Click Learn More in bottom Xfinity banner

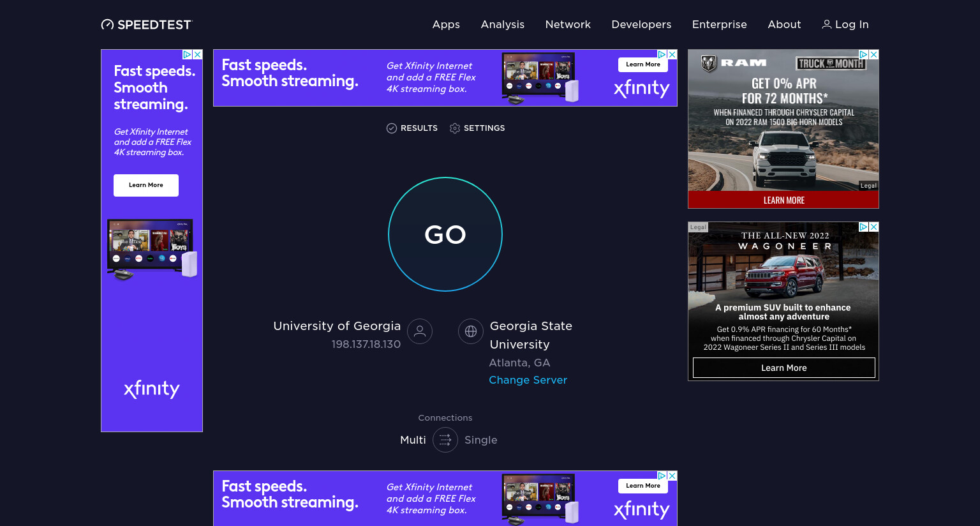click(643, 486)
